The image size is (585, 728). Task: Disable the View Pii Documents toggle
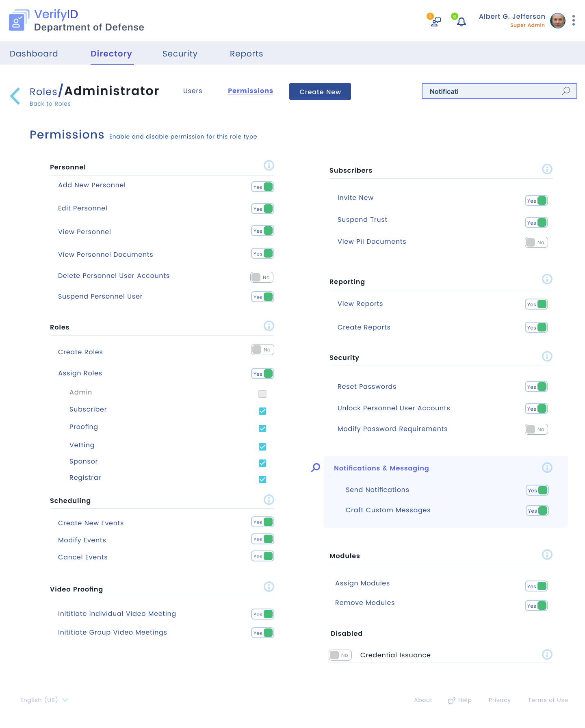point(536,243)
